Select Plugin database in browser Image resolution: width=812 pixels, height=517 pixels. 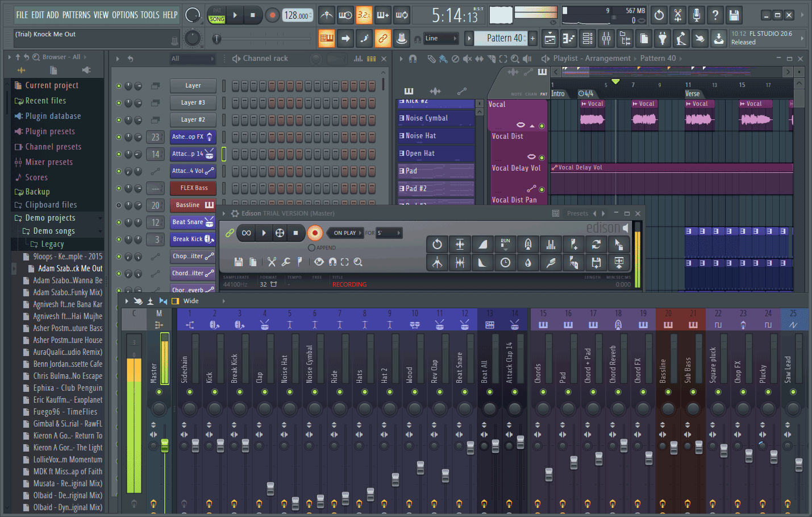[x=53, y=116]
